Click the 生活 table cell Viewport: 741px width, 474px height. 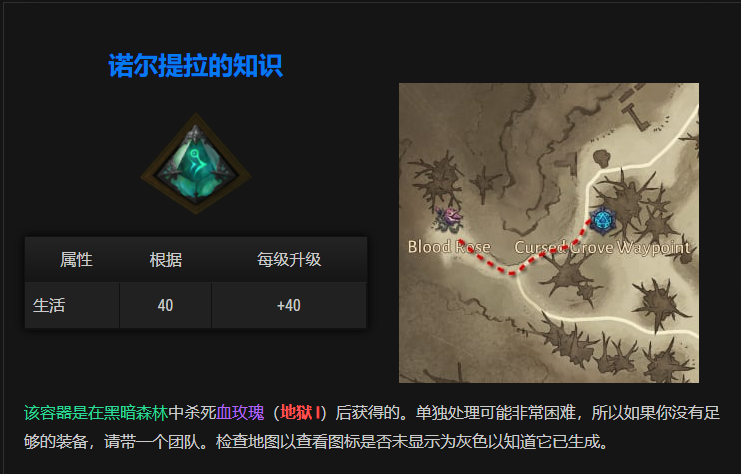pyautogui.click(x=72, y=305)
